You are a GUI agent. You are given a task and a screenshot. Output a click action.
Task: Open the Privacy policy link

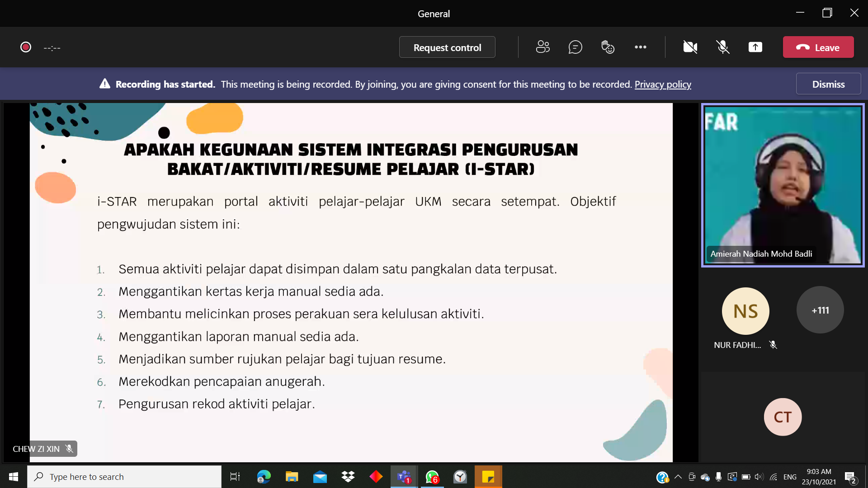[663, 84]
